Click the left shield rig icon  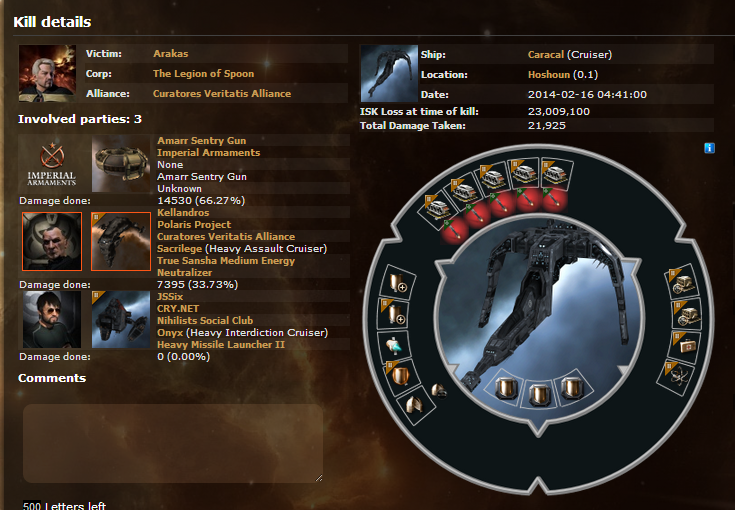[507, 389]
